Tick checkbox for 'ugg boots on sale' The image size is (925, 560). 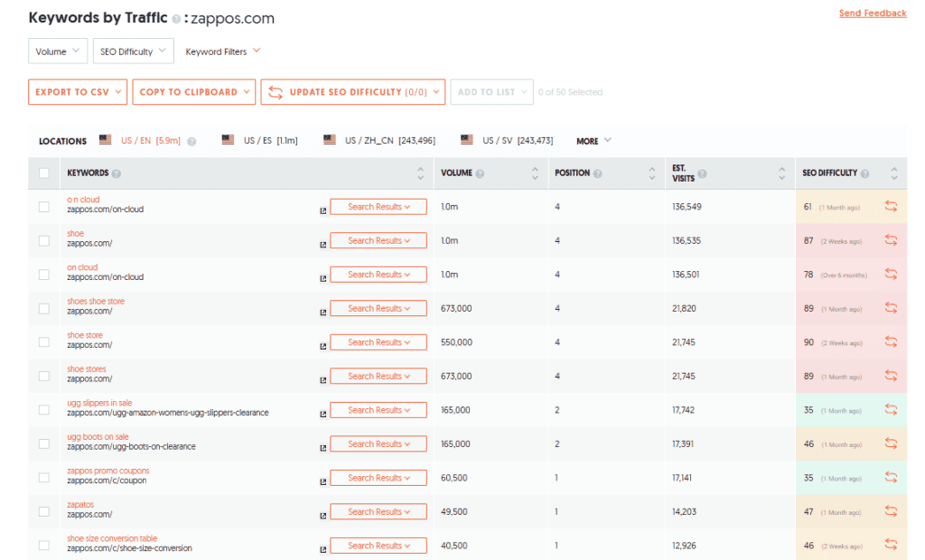tap(44, 443)
